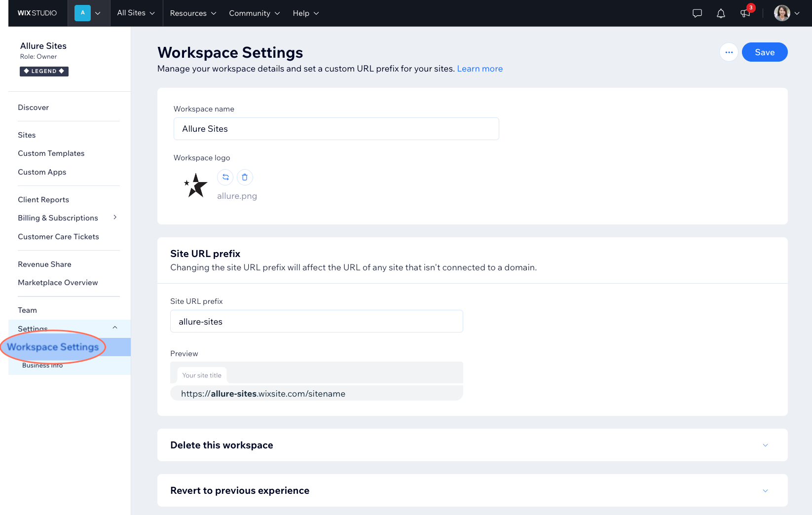
Task: Click the Legend badge
Action: point(44,71)
